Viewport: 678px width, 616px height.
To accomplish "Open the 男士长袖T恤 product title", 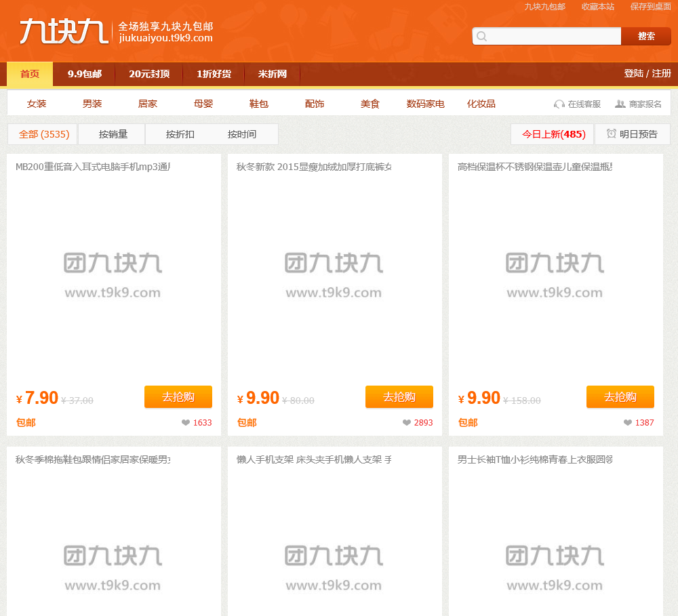I will 535,459.
